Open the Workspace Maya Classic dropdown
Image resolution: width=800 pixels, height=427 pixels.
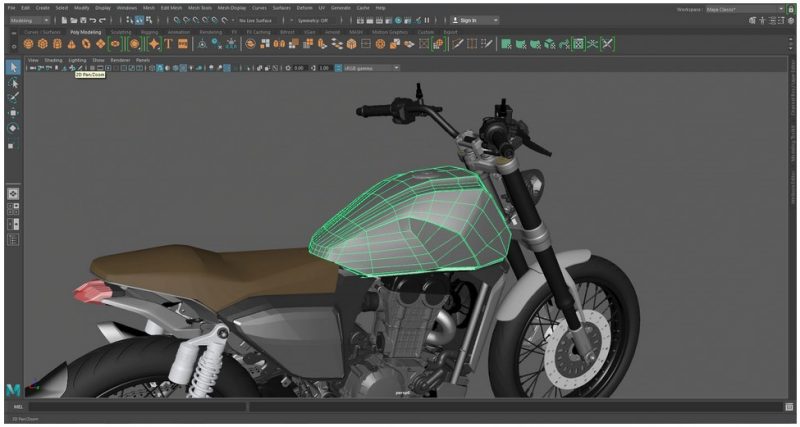[745, 9]
